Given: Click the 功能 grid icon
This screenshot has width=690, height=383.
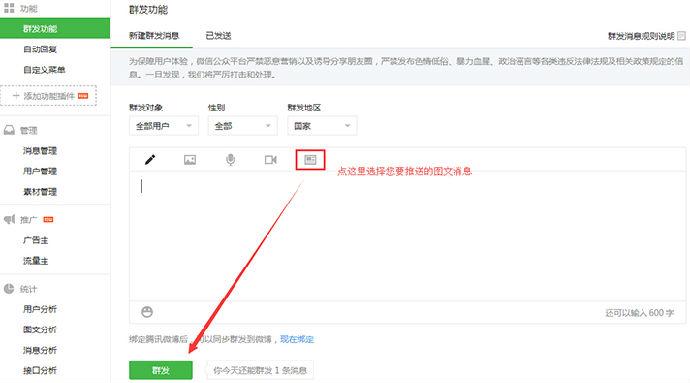Looking at the screenshot, I should click(9, 8).
